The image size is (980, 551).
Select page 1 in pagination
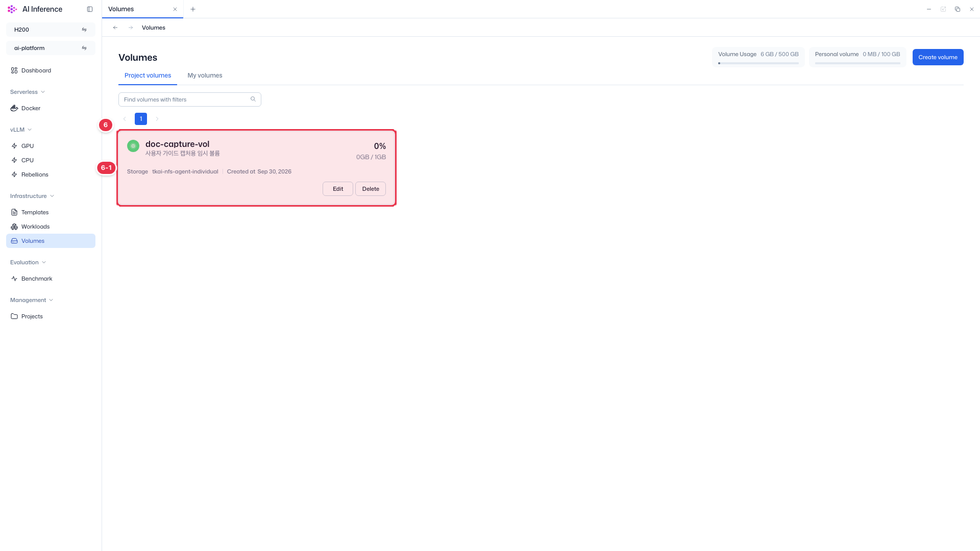click(141, 119)
